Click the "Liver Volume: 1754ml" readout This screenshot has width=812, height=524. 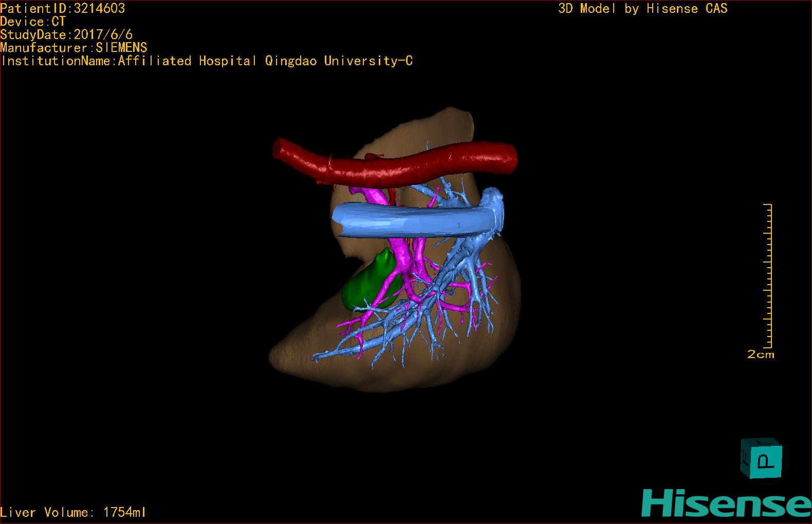point(73,512)
